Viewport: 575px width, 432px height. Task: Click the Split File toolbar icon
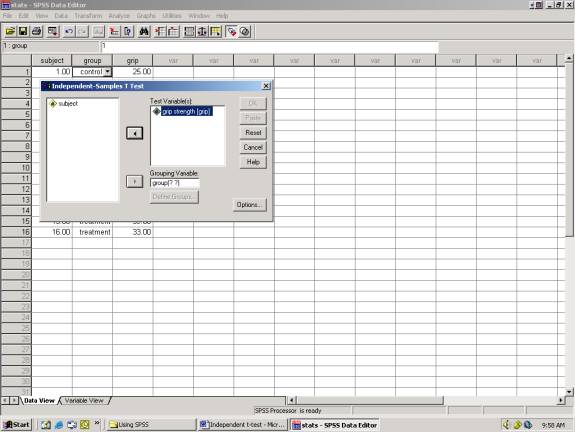pyautogui.click(x=189, y=32)
